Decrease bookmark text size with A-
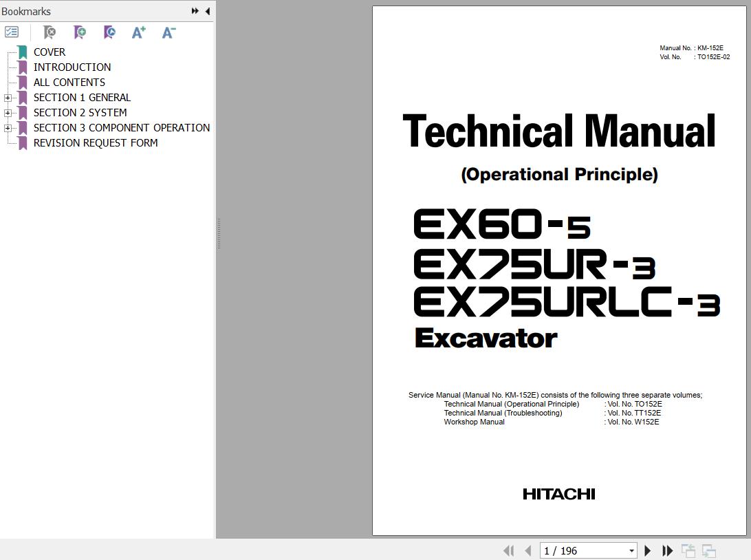This screenshot has height=560, width=751. point(168,32)
